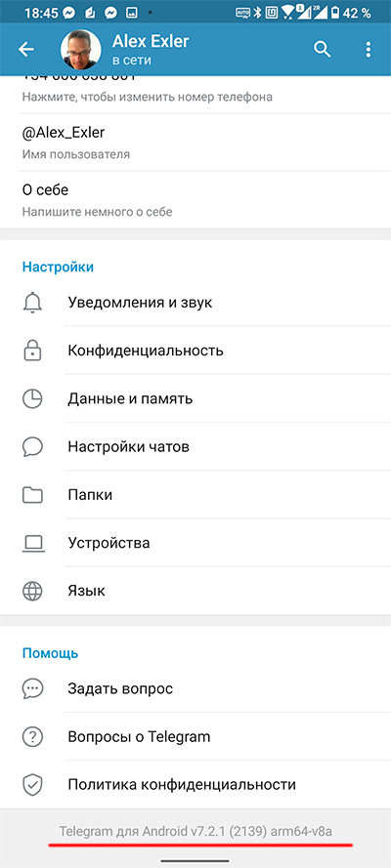This screenshot has width=391, height=868.
Task: Click the pie chart data icon
Action: pos(32,398)
